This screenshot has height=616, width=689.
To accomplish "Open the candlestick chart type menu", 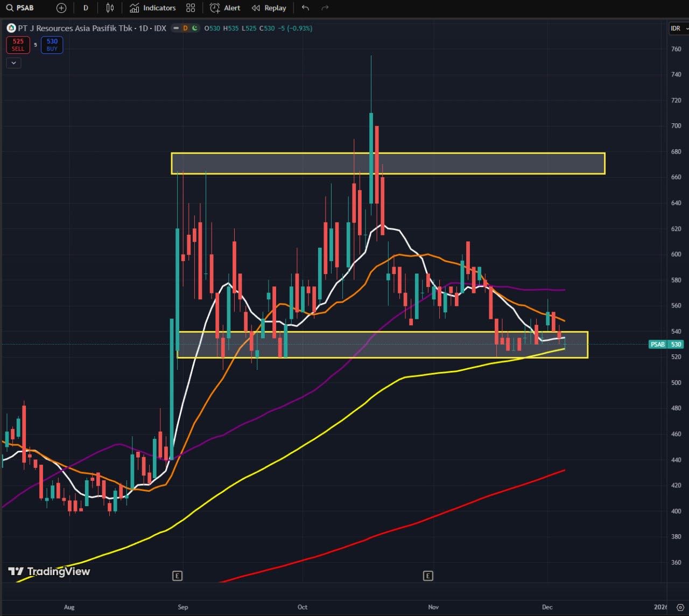I will (110, 8).
